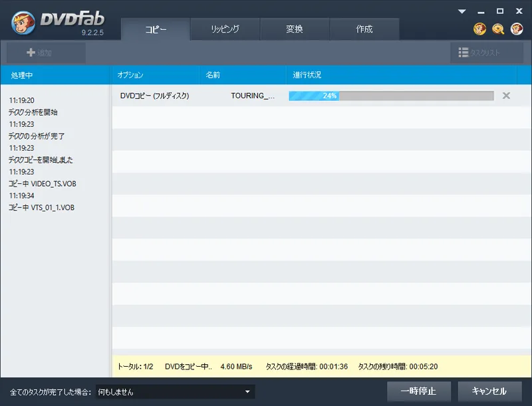The height and width of the screenshot is (406, 532).
Task: Click the magnifying glass icon
Action: point(498,29)
